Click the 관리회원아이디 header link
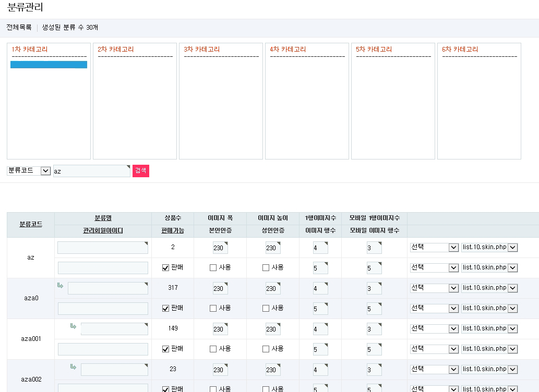This screenshot has height=392, width=539. pos(103,231)
